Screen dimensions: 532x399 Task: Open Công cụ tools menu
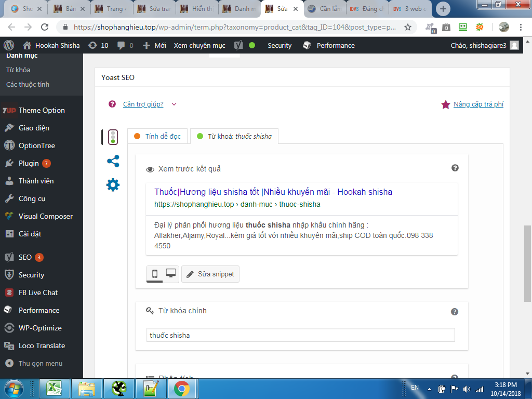pyautogui.click(x=42, y=198)
